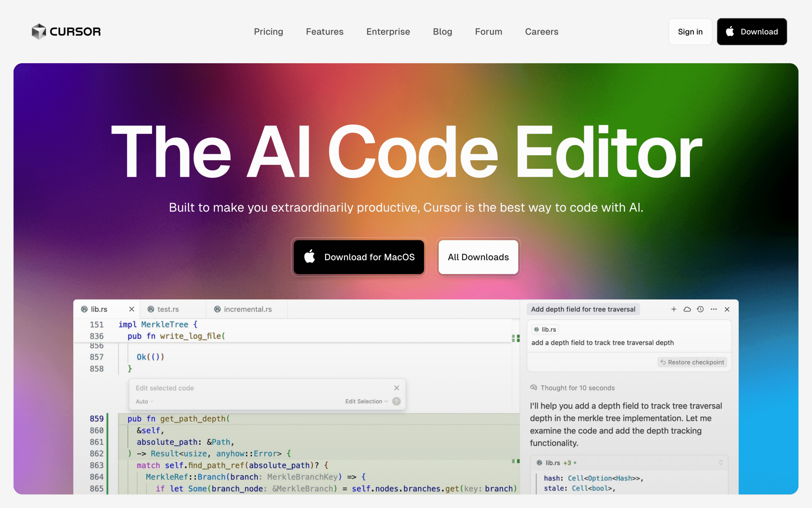Click 'pub fn get_path_depth(' code line
The image size is (812, 508).
point(179,419)
